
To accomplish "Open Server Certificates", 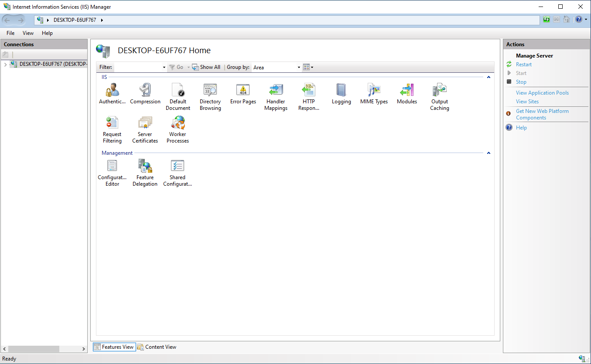I will (145, 123).
